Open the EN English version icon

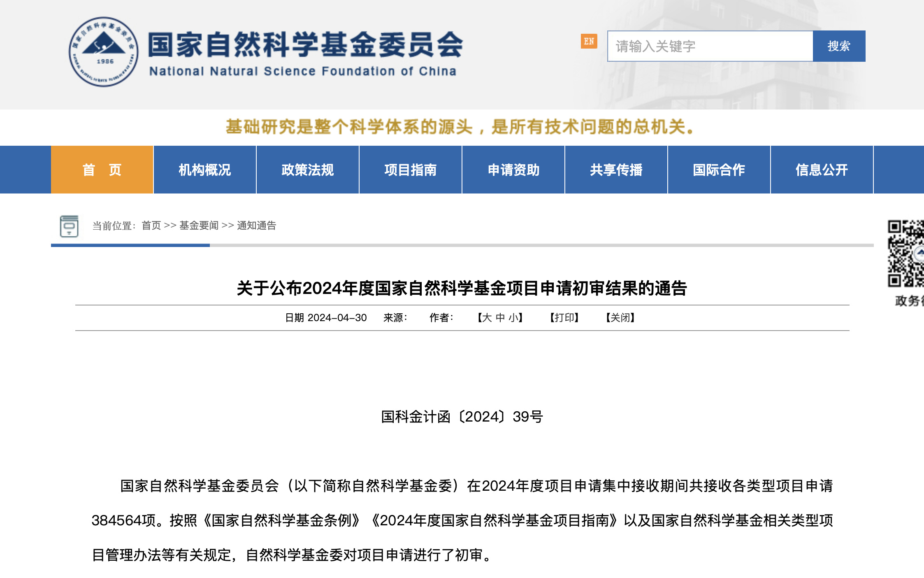pyautogui.click(x=589, y=41)
